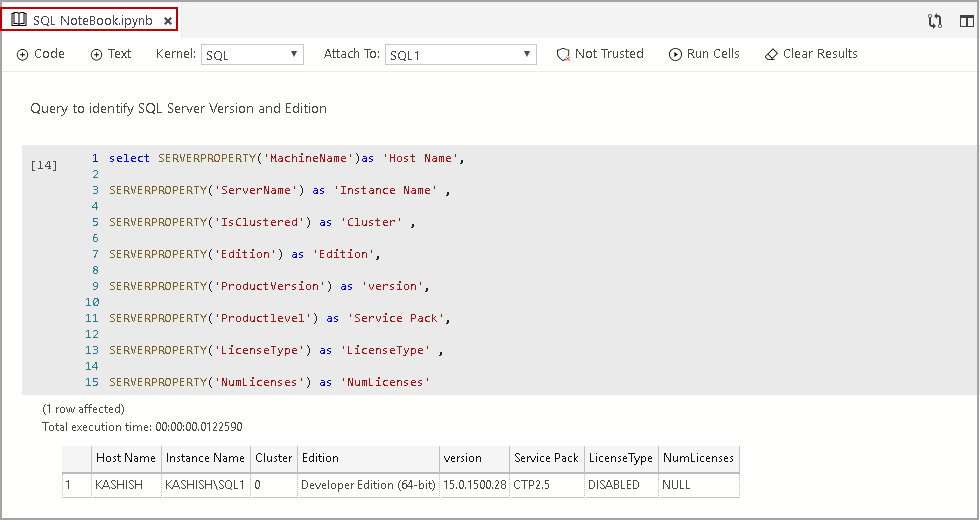Close the SQL NoteBook.ipynb tab
The image size is (980, 520).
coord(168,20)
